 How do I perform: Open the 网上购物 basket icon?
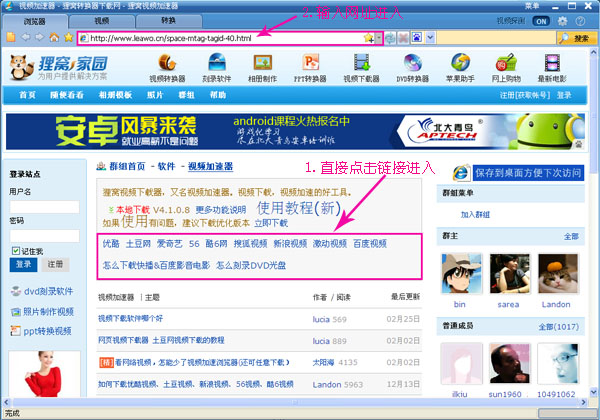pos(506,62)
